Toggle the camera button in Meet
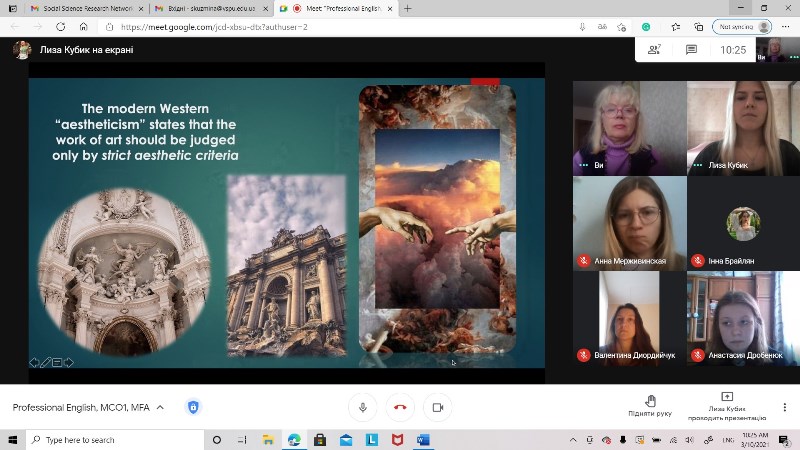 pos(438,407)
